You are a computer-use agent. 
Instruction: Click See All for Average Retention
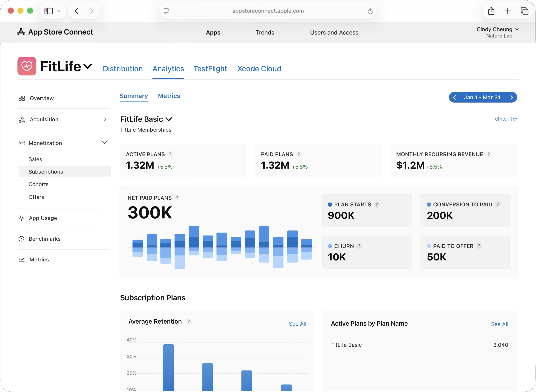pyautogui.click(x=297, y=324)
